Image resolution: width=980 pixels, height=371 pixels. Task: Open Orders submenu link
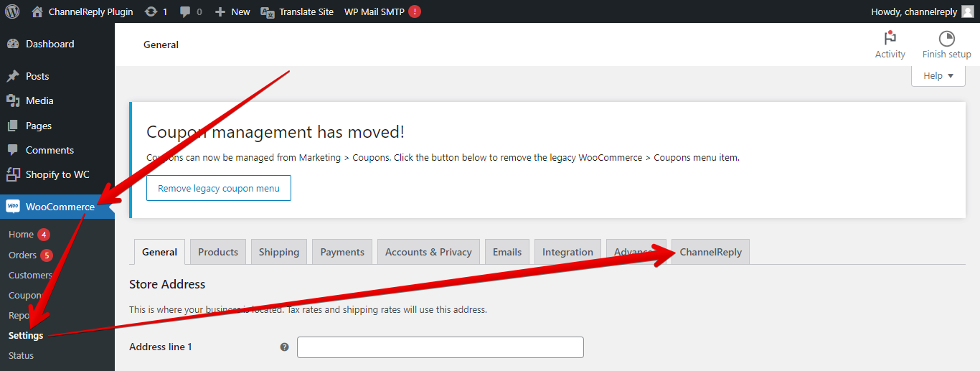[22, 255]
